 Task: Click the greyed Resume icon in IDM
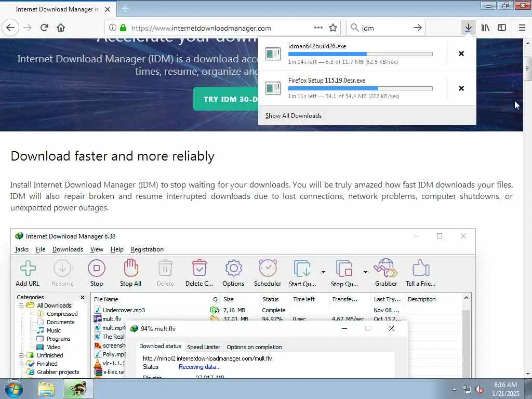pyautogui.click(x=62, y=273)
